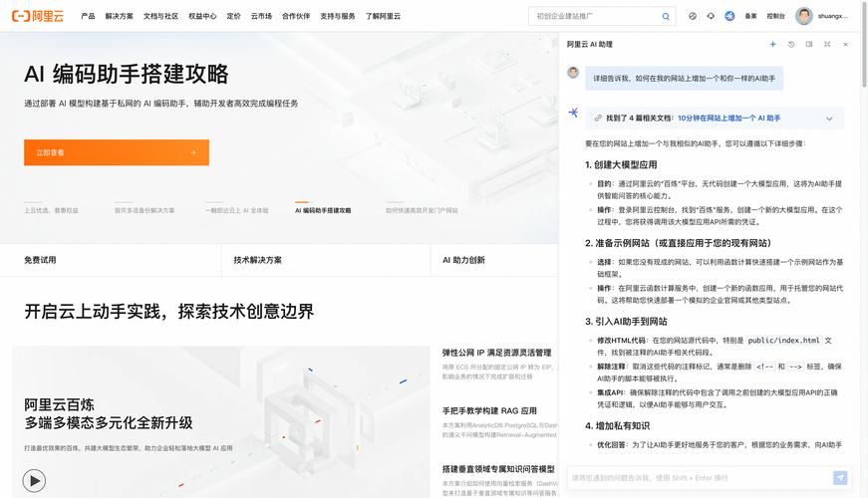Click the link icon beside 找到了 4 篇相关文档

(x=598, y=118)
